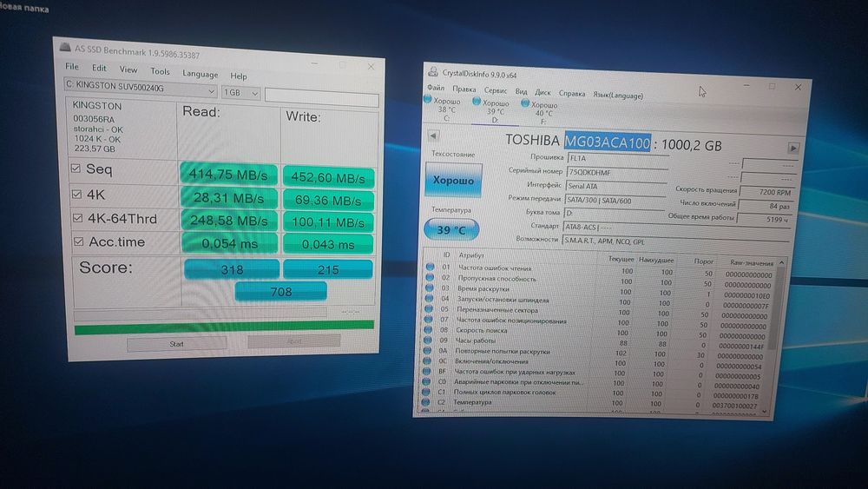Viewport: 868px width, 489px height.
Task: Click status icon for Часы работы row
Action: (428, 340)
